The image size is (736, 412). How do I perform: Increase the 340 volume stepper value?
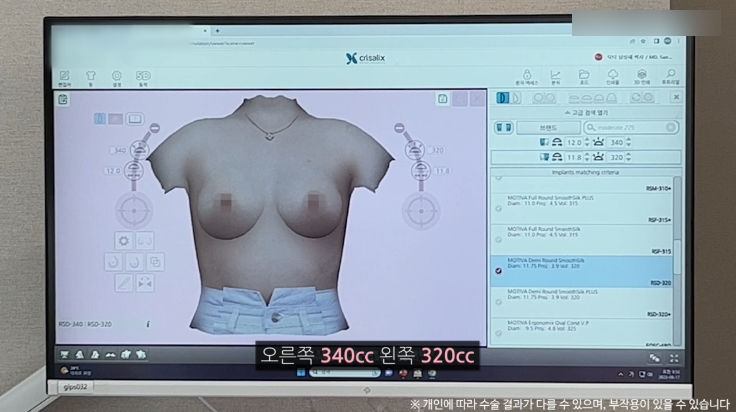click(629, 140)
